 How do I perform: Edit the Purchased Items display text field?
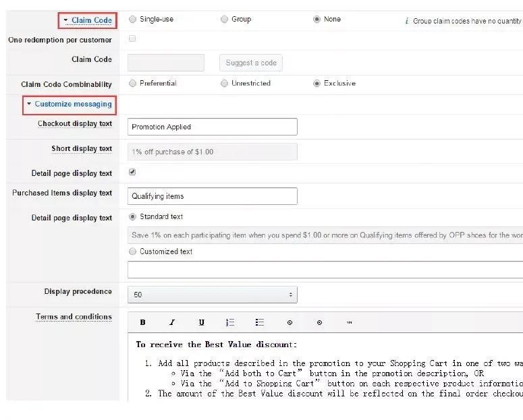click(213, 196)
